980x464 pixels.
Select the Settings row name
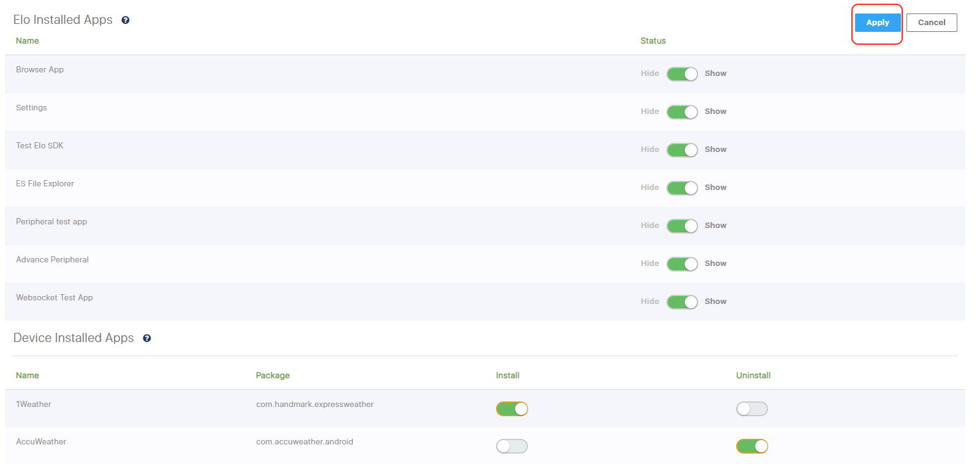point(31,108)
